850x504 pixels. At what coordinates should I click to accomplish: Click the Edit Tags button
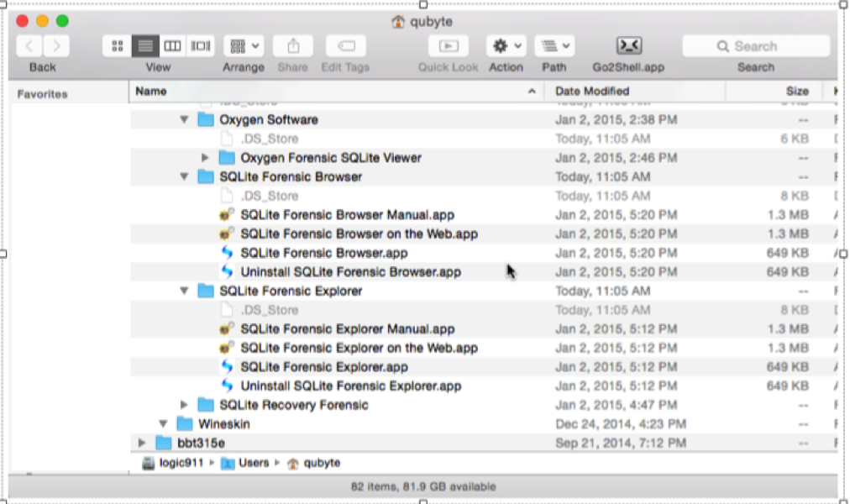[x=346, y=46]
